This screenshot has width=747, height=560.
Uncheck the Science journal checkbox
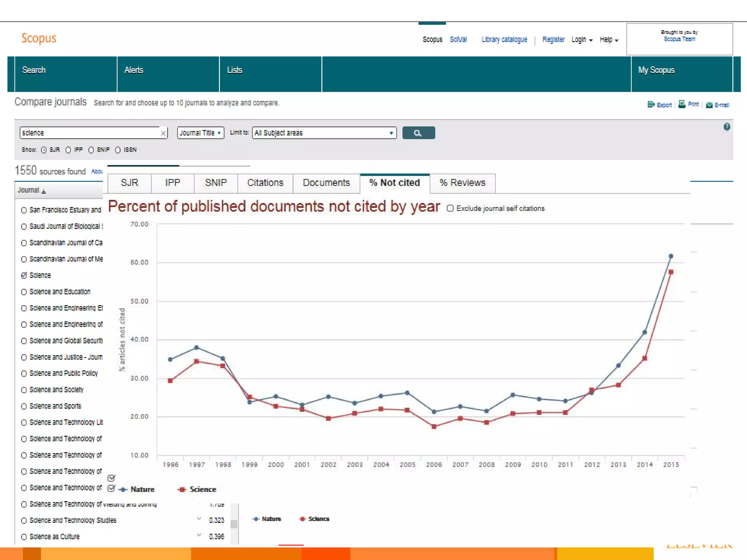[24, 275]
